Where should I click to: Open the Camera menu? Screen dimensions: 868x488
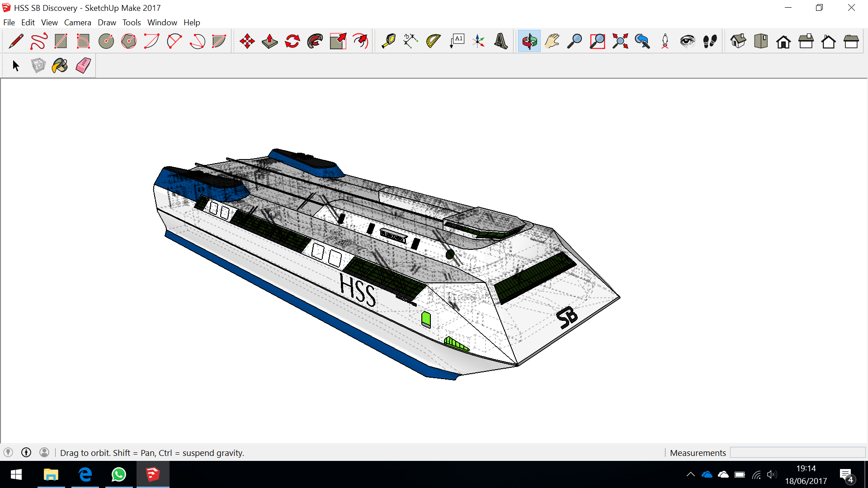77,22
